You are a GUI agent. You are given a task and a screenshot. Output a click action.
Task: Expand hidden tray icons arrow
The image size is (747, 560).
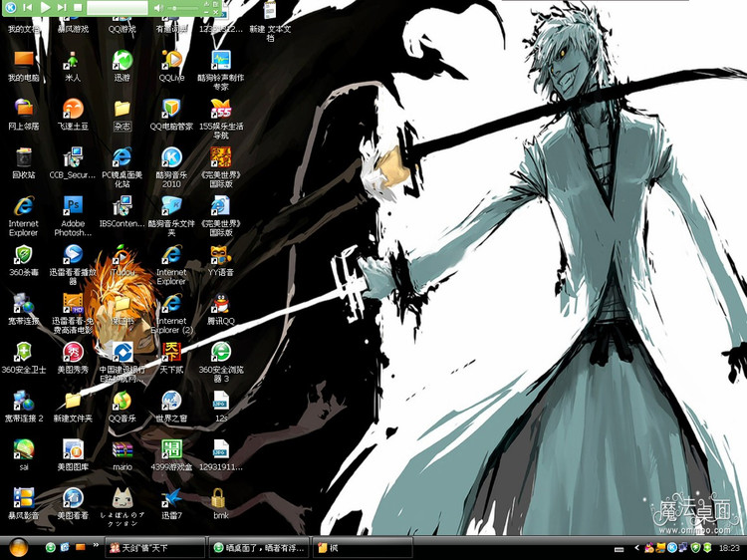click(637, 548)
